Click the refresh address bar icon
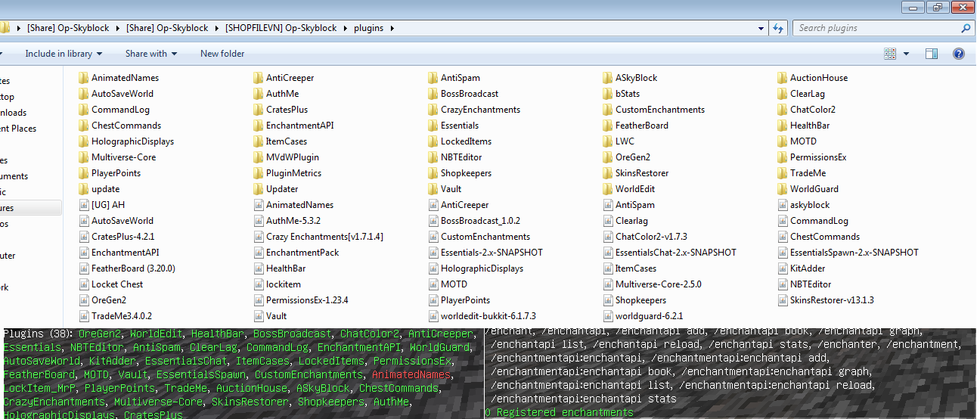This screenshot has height=419, width=980. click(x=779, y=28)
